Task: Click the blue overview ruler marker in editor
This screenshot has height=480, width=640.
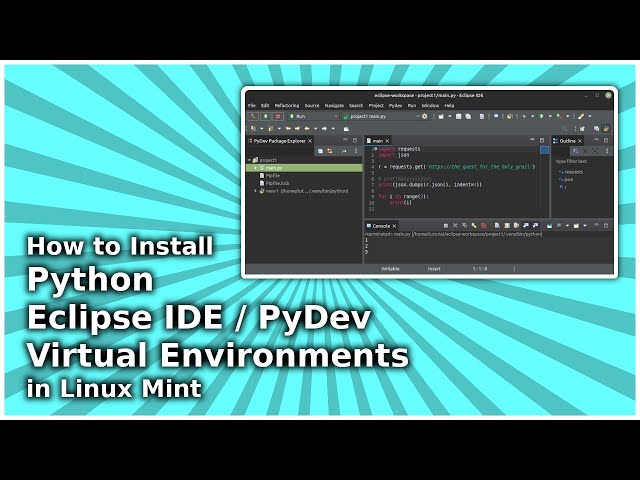Action: (x=544, y=150)
